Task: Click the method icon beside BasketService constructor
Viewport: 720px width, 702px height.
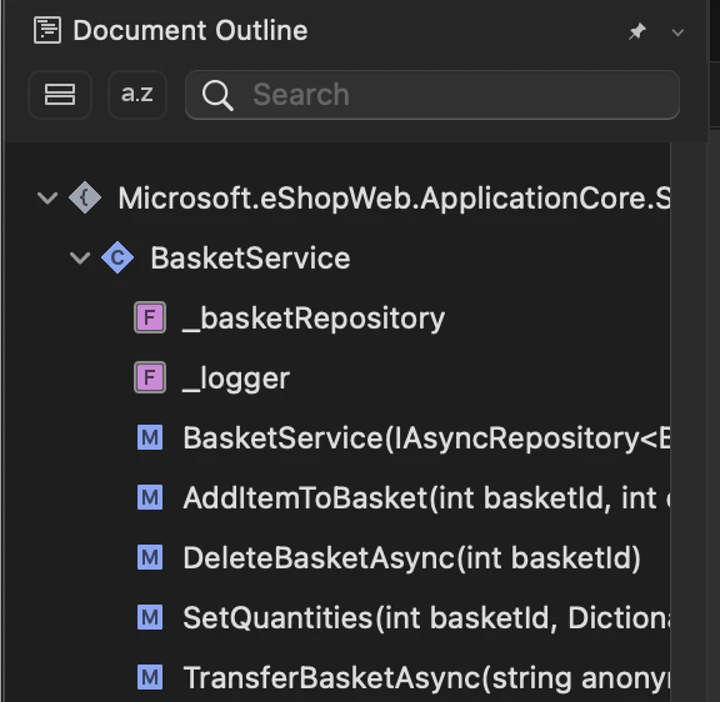Action: tap(150, 438)
